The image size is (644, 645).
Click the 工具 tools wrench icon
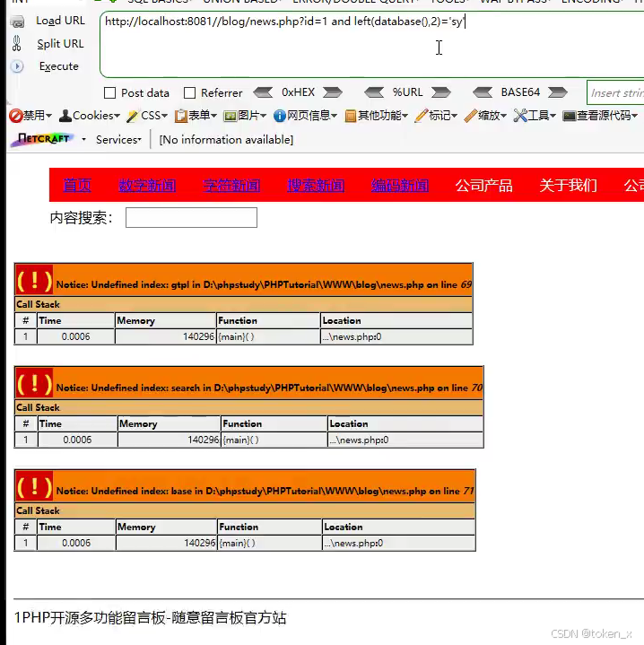(520, 116)
